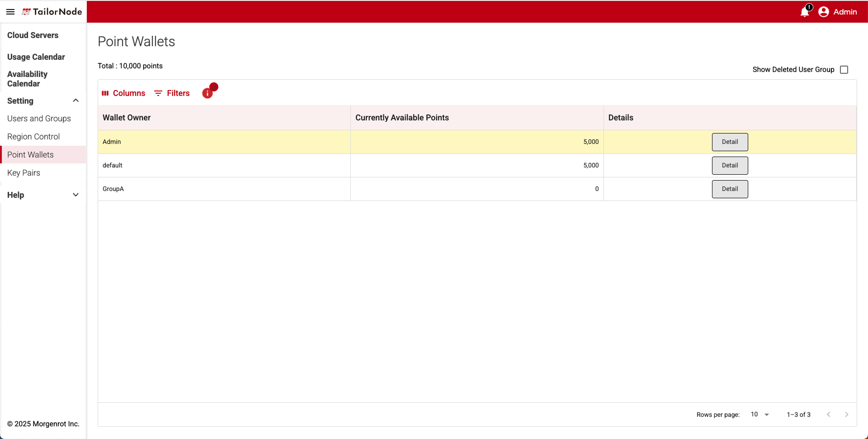The width and height of the screenshot is (868, 439).
Task: Click the Point Wallets page heading
Action: click(137, 42)
